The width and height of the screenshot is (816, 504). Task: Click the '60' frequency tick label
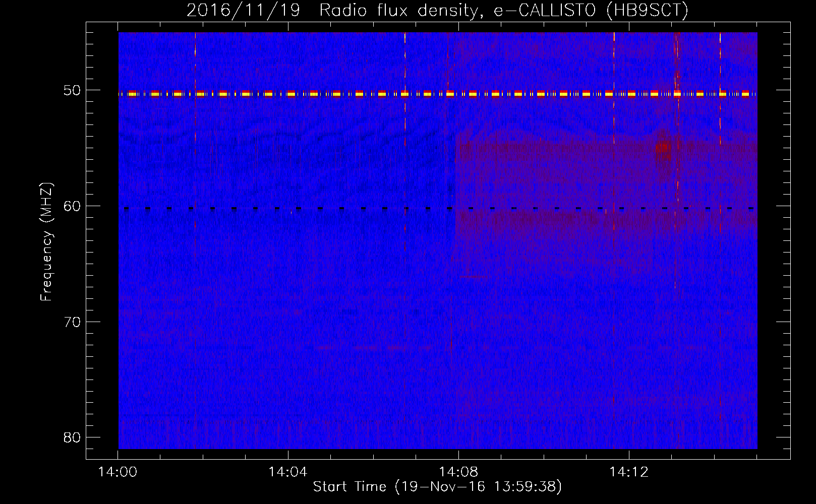tap(72, 206)
